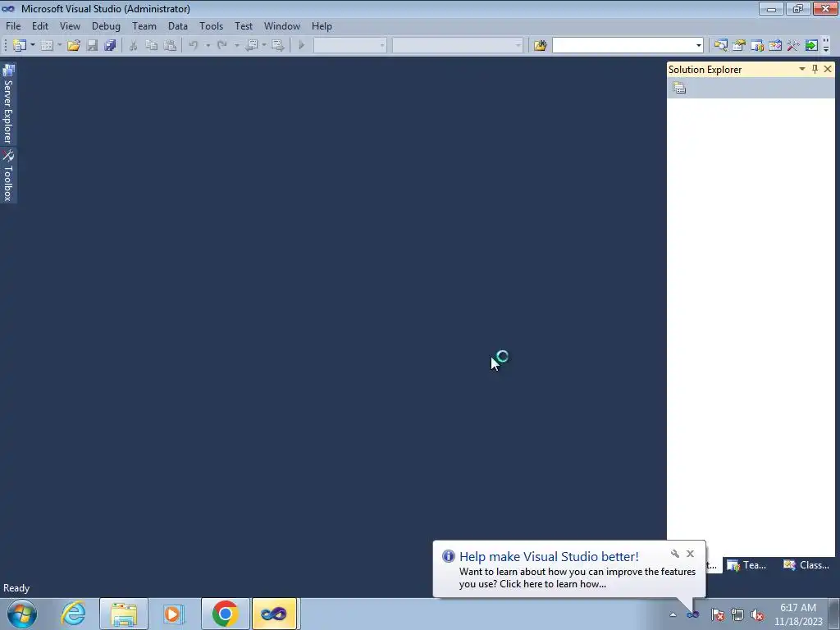Open the File menu
840x630 pixels.
pos(13,25)
